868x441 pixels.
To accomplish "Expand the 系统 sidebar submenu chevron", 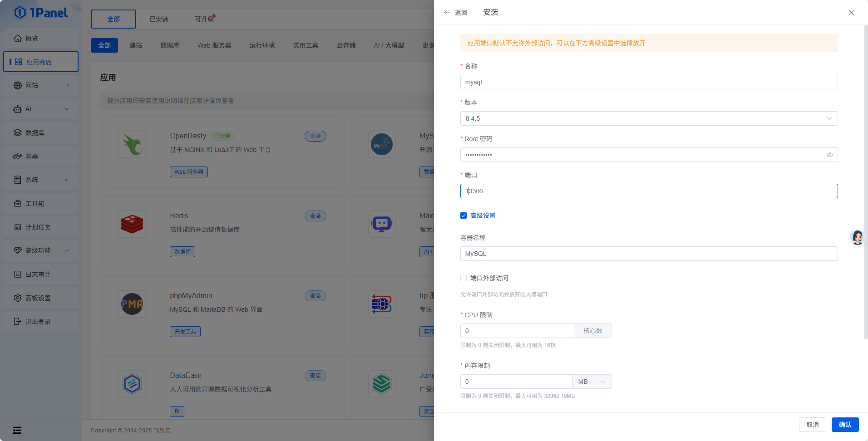I will (x=67, y=180).
